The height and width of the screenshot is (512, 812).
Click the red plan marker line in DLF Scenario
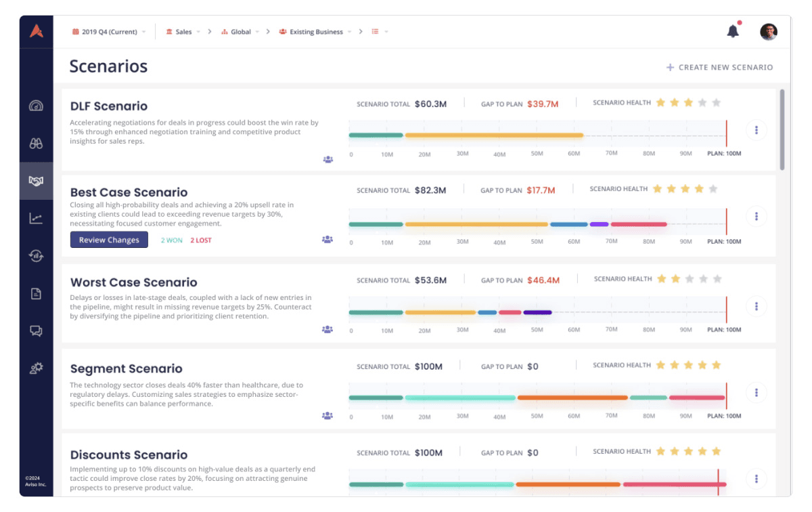point(727,133)
